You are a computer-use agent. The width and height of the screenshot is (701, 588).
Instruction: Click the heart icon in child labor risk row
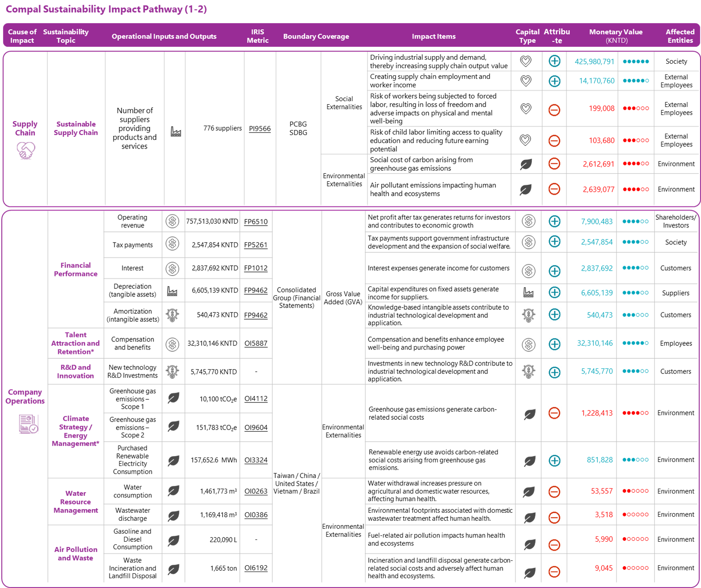[526, 140]
